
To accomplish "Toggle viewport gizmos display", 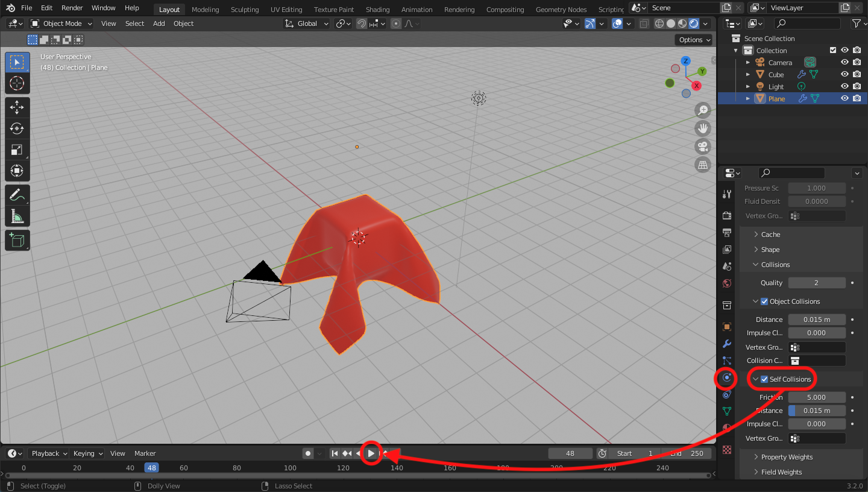I will coord(590,24).
